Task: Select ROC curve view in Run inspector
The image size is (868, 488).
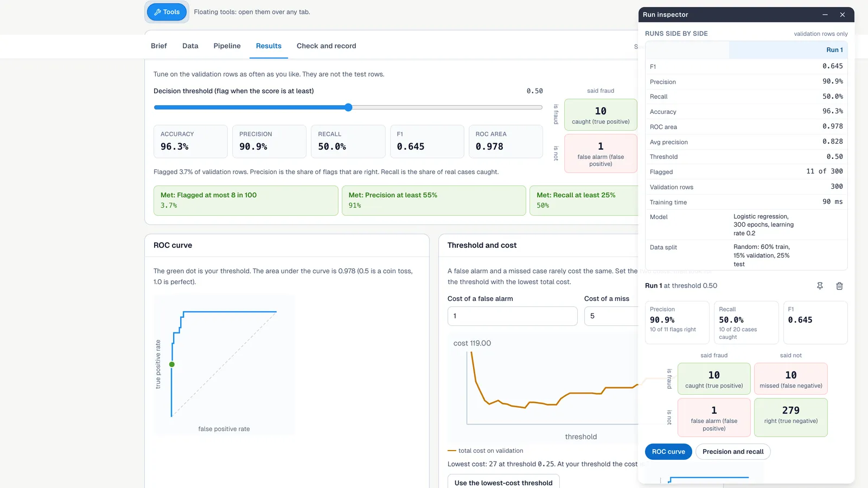Action: (x=668, y=452)
